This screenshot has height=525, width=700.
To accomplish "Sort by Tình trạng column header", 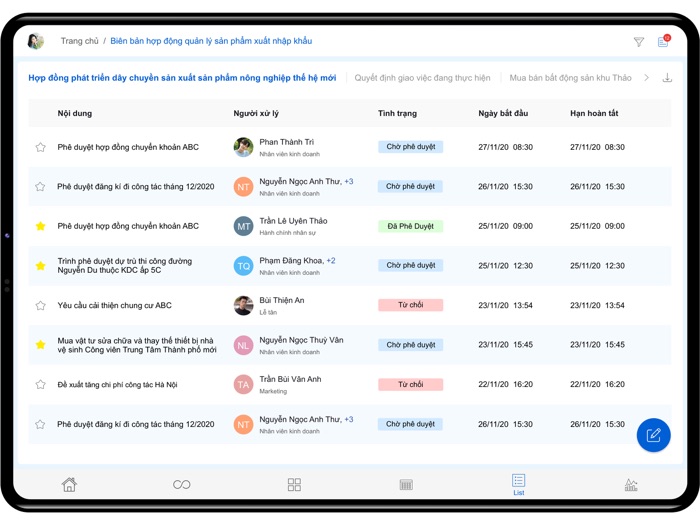I will click(397, 113).
